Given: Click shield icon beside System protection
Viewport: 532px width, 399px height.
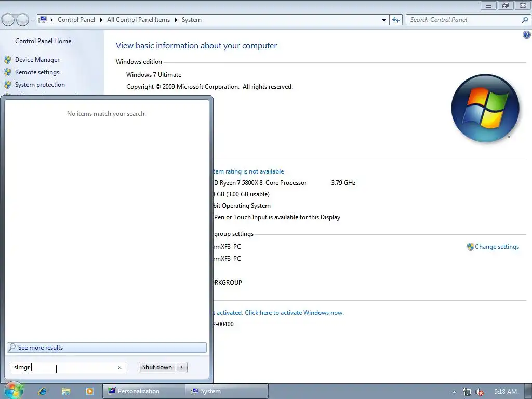Looking at the screenshot, I should tap(7, 85).
